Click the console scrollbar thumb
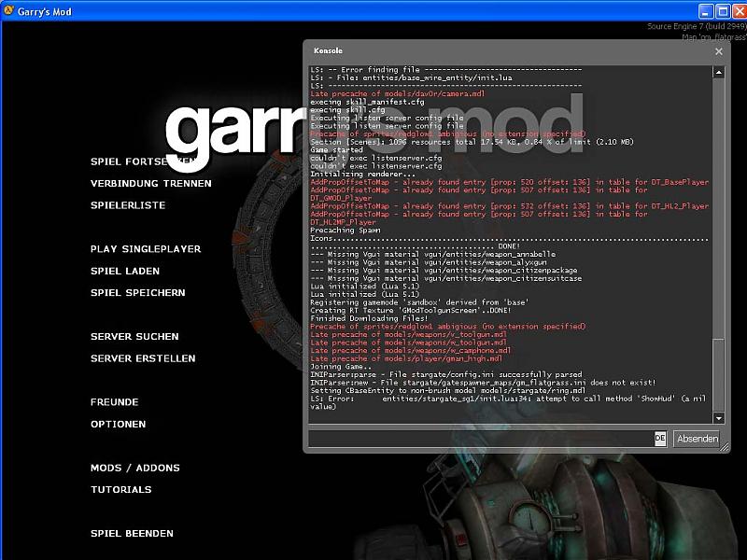Viewport: 747px width, 560px height. (718, 373)
